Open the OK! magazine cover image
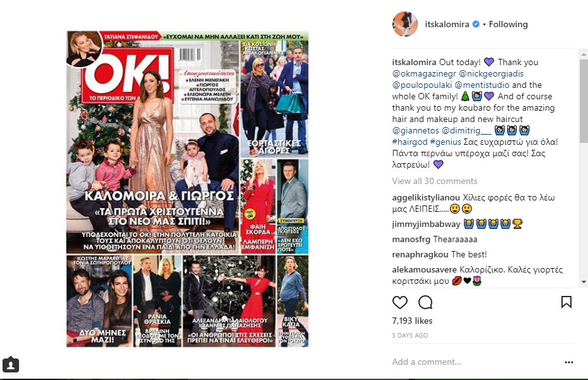The width and height of the screenshot is (588, 380). pos(187,189)
